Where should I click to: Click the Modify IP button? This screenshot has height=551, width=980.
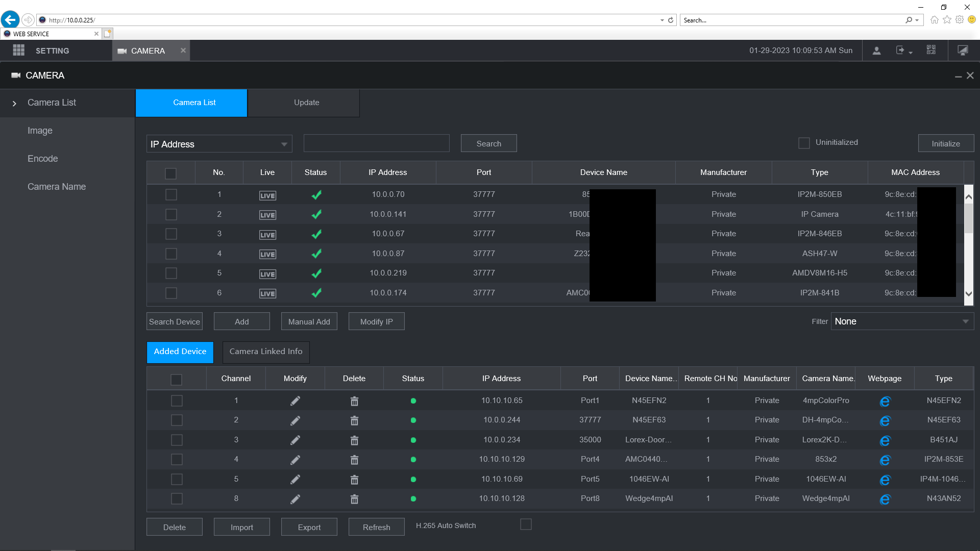tap(377, 321)
